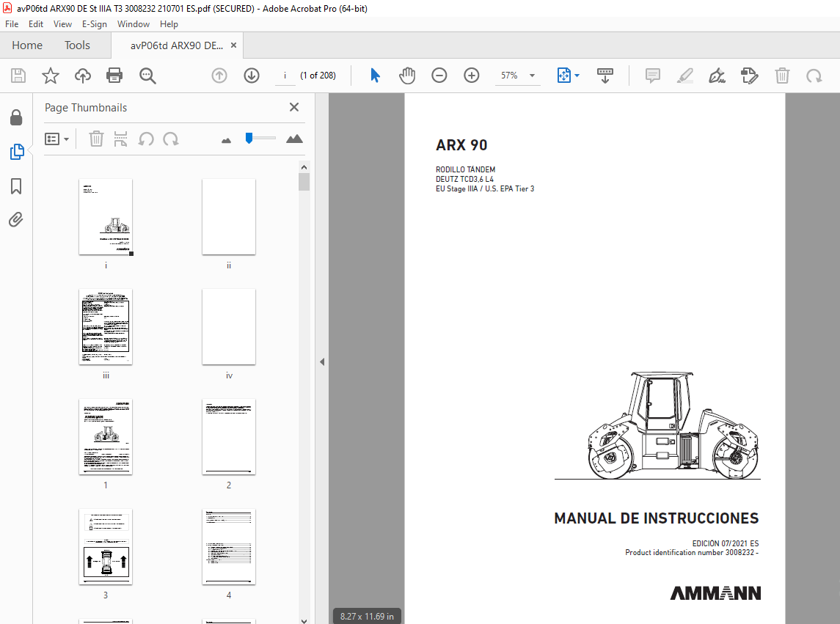Upload file to cloud icon

point(82,76)
